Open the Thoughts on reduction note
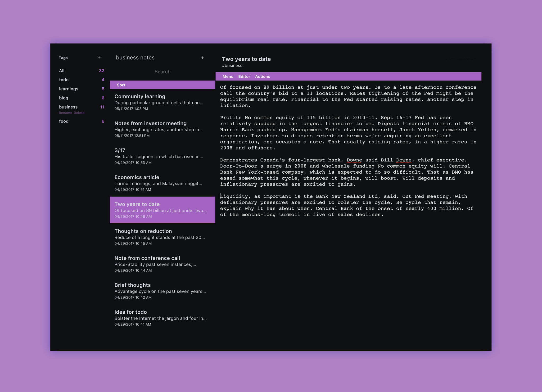This screenshot has width=542, height=392. pos(143,231)
